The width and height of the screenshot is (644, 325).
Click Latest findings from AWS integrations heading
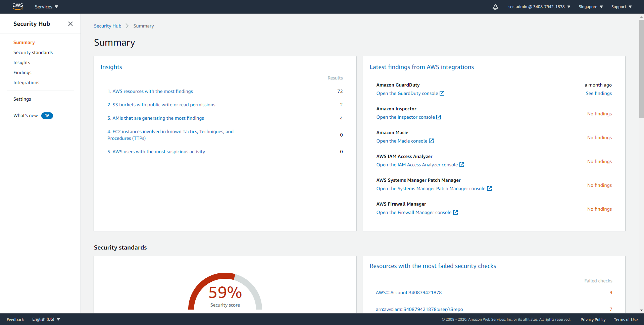click(422, 67)
